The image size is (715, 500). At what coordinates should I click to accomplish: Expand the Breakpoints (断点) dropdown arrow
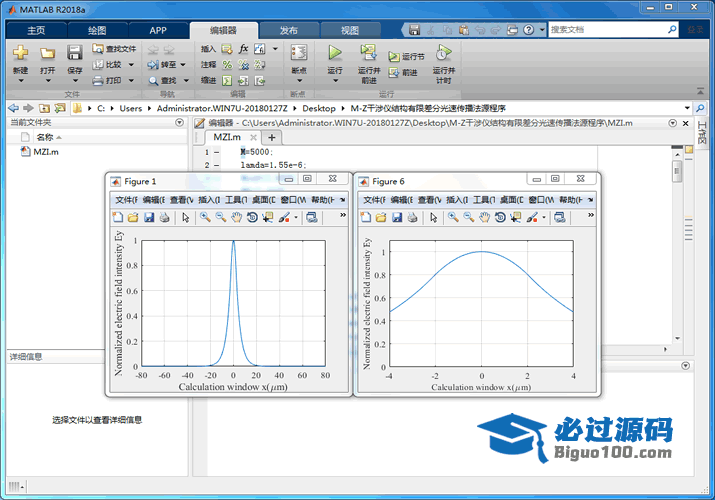(299, 81)
